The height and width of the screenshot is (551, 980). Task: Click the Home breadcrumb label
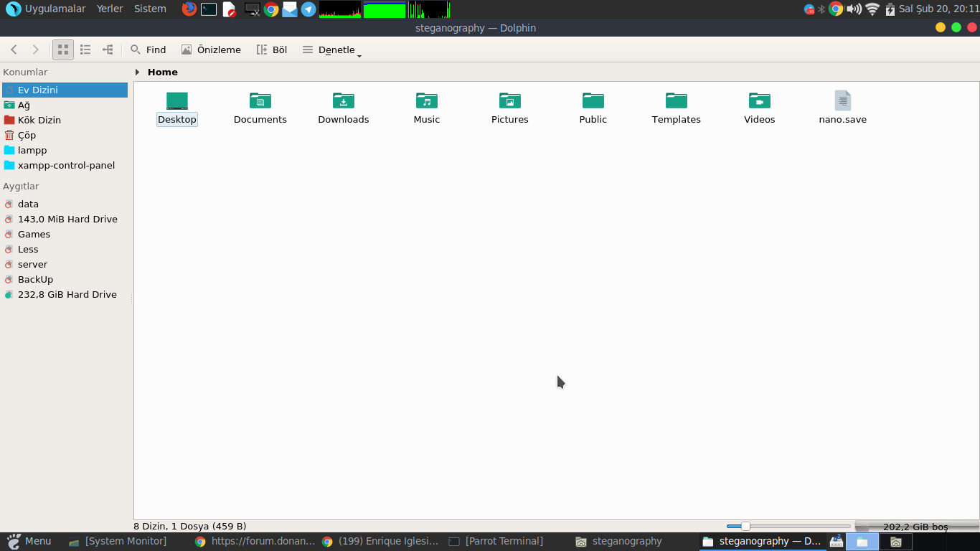163,72
